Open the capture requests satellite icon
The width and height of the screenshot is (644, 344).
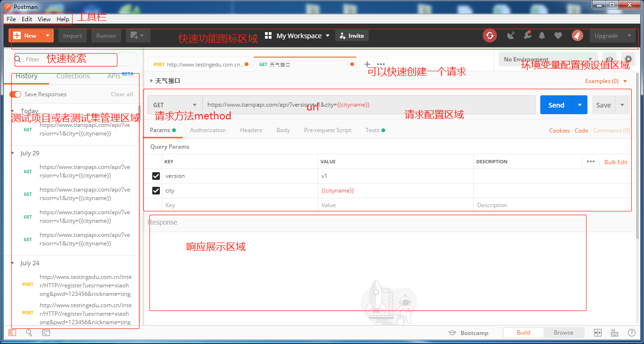click(x=511, y=35)
